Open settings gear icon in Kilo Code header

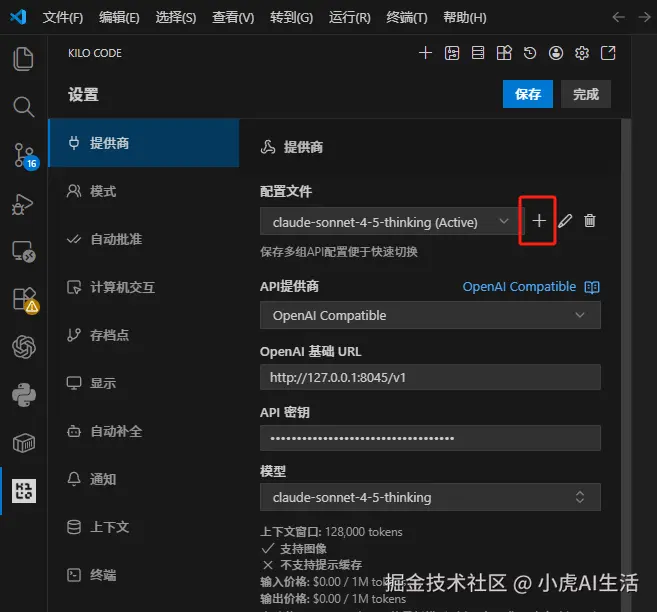pyautogui.click(x=582, y=53)
